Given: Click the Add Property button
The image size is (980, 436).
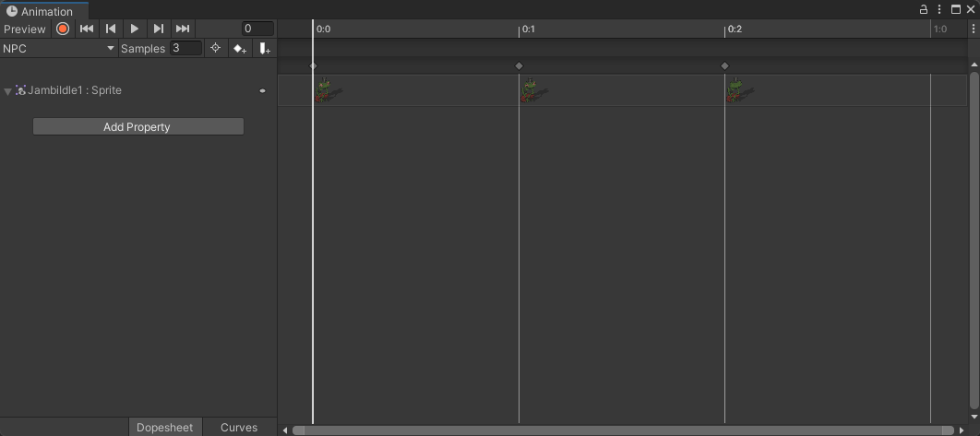Looking at the screenshot, I should [x=138, y=127].
